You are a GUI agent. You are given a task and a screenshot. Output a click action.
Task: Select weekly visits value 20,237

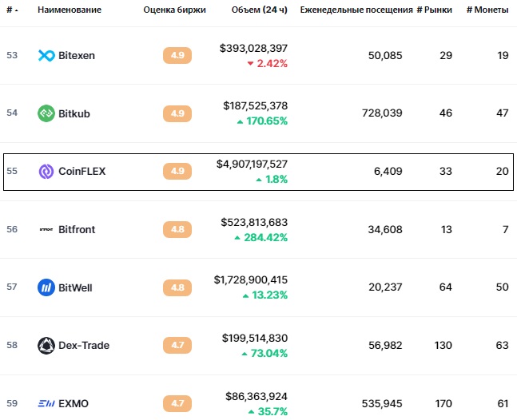point(385,287)
